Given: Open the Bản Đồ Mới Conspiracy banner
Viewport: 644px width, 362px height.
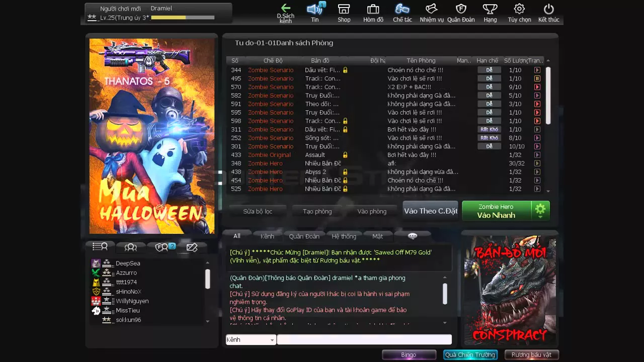Looking at the screenshot, I should (x=510, y=291).
